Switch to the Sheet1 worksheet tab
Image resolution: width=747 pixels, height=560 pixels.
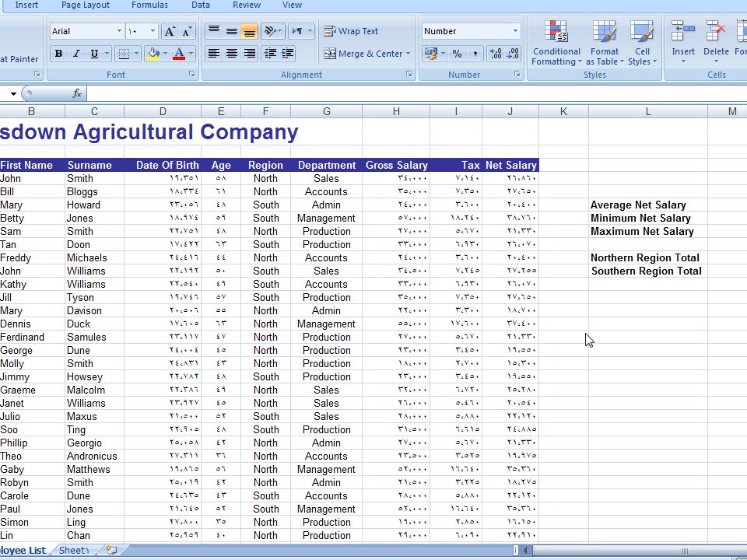[x=75, y=551]
